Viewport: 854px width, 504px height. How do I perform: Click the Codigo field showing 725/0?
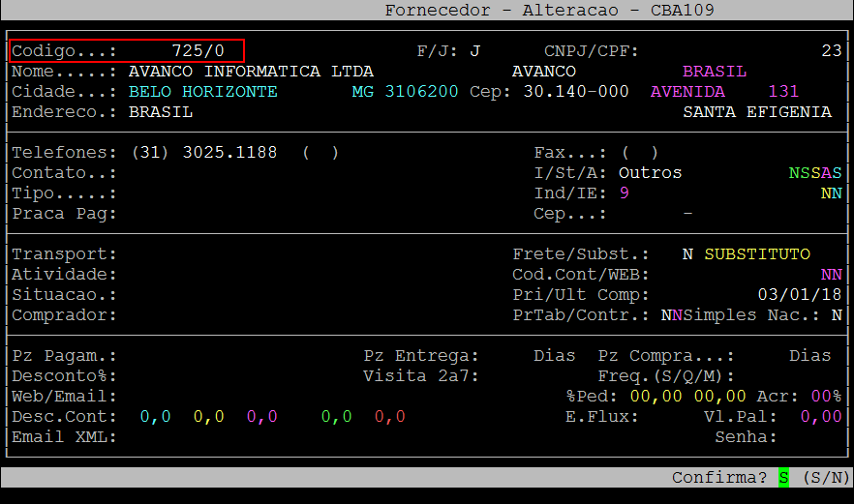(x=198, y=50)
